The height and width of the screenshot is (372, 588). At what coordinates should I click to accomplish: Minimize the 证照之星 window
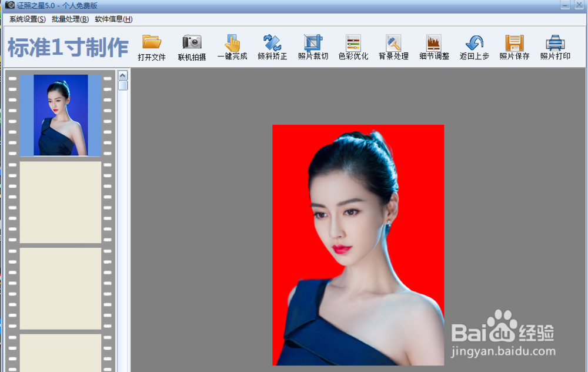[x=565, y=5]
